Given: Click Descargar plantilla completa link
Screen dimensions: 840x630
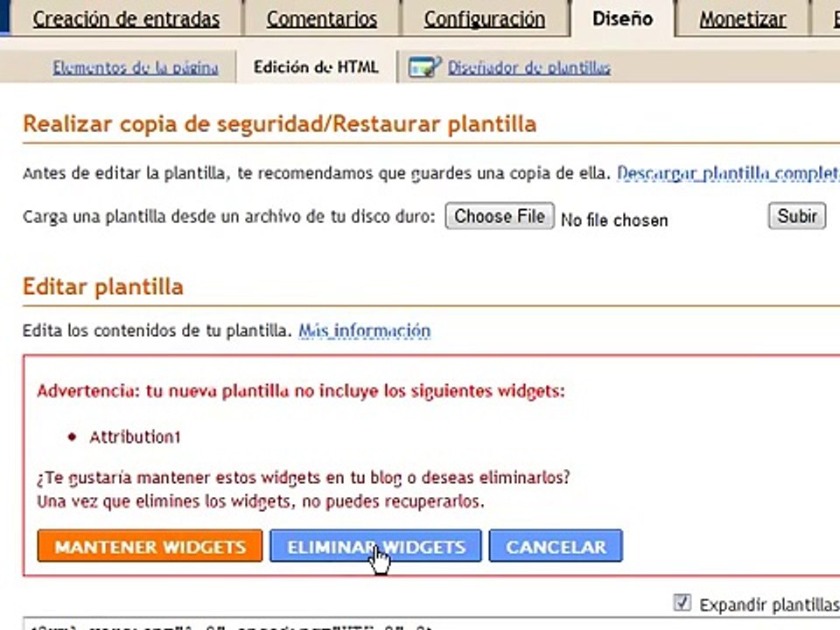Looking at the screenshot, I should 728,173.
